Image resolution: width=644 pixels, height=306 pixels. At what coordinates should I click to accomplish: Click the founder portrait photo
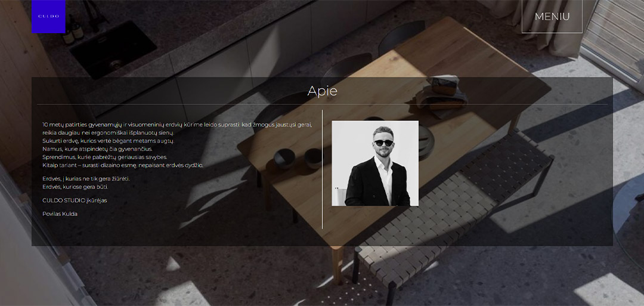(x=375, y=163)
